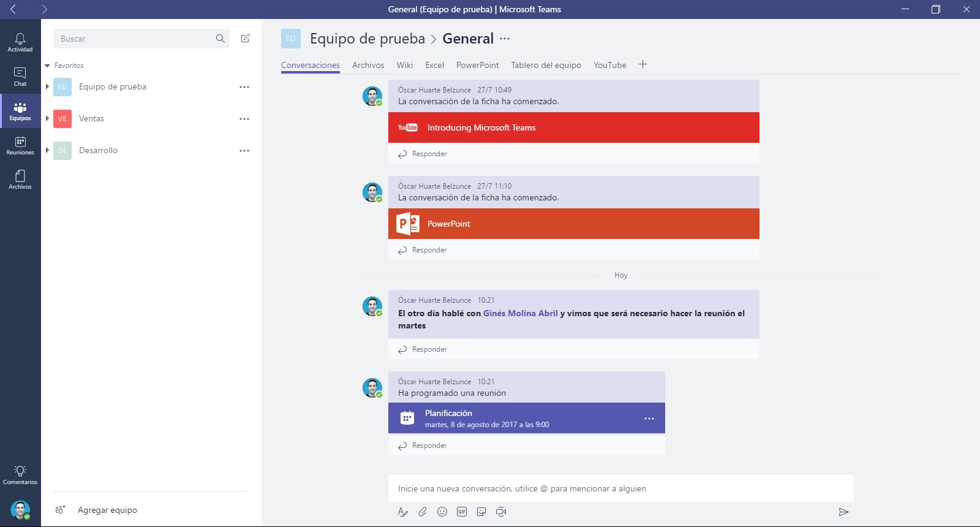Image resolution: width=980 pixels, height=527 pixels.
Task: Expand the Ventas team channels
Action: click(x=47, y=118)
